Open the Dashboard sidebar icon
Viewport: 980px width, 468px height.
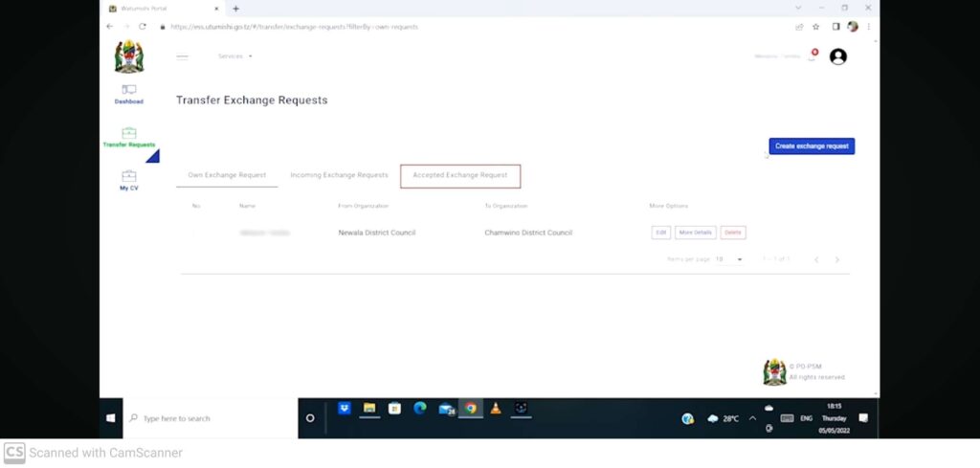tap(128, 93)
